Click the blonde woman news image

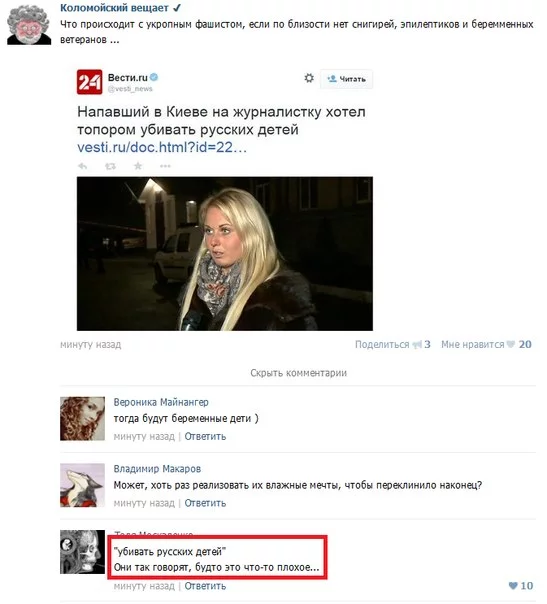[225, 253]
